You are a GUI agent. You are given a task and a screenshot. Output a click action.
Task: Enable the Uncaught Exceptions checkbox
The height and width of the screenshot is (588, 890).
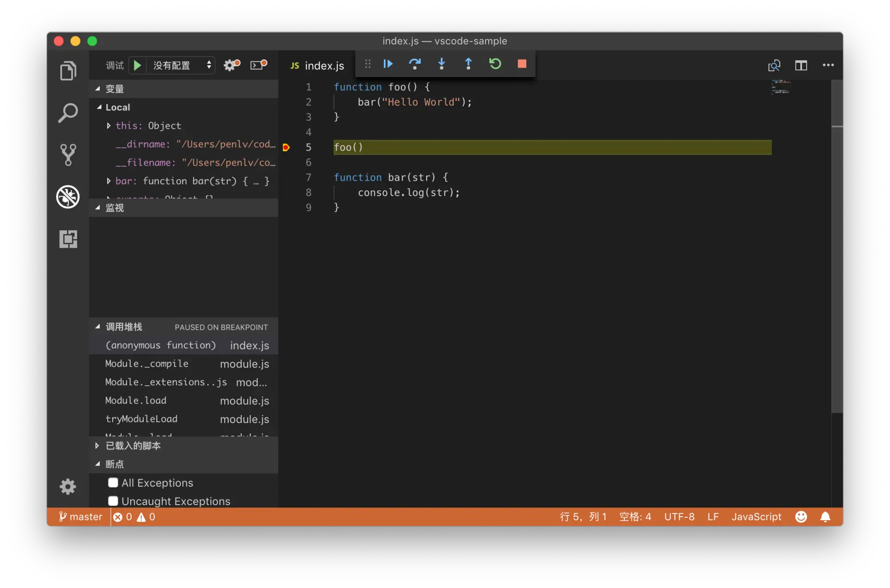(x=113, y=501)
